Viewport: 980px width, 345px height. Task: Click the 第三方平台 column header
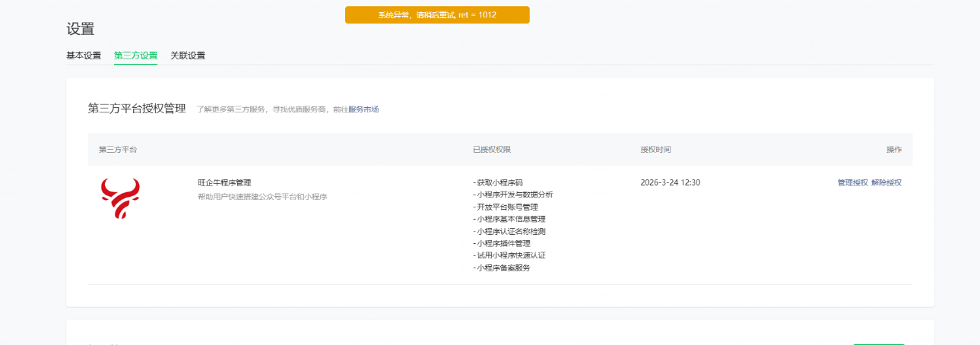point(118,150)
